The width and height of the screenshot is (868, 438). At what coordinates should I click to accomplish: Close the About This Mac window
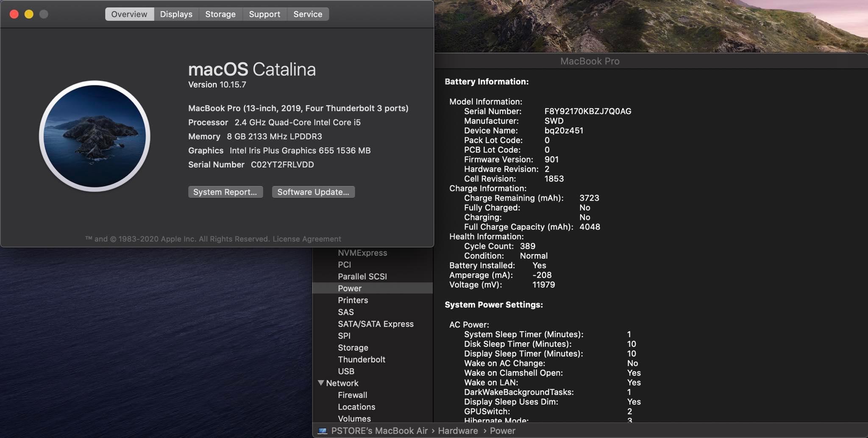point(14,14)
